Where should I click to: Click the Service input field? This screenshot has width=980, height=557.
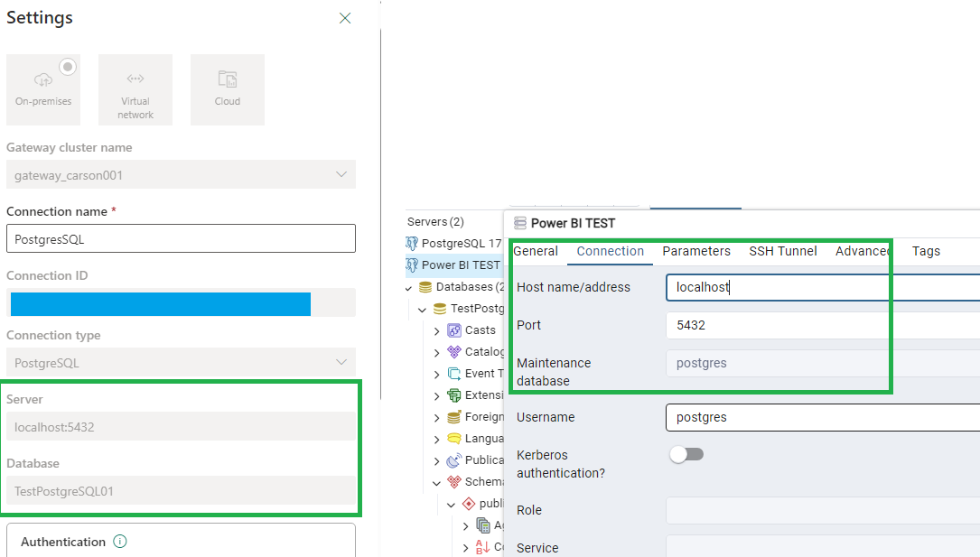tap(823, 547)
